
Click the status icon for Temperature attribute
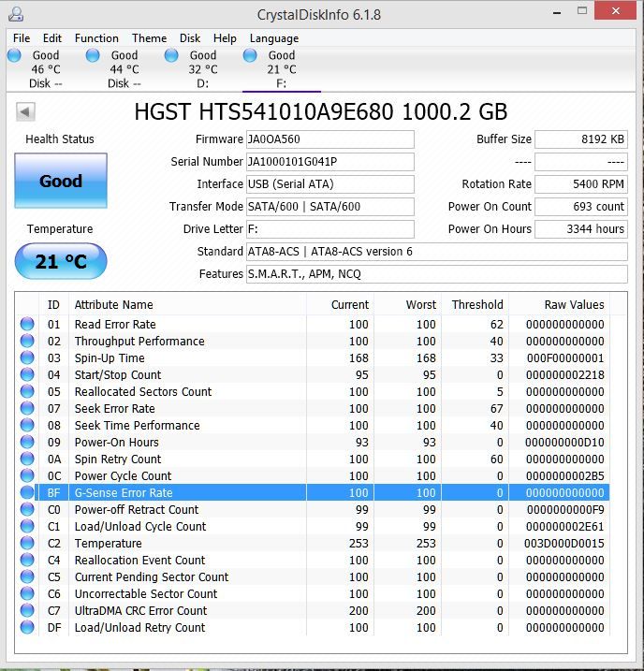tap(27, 543)
